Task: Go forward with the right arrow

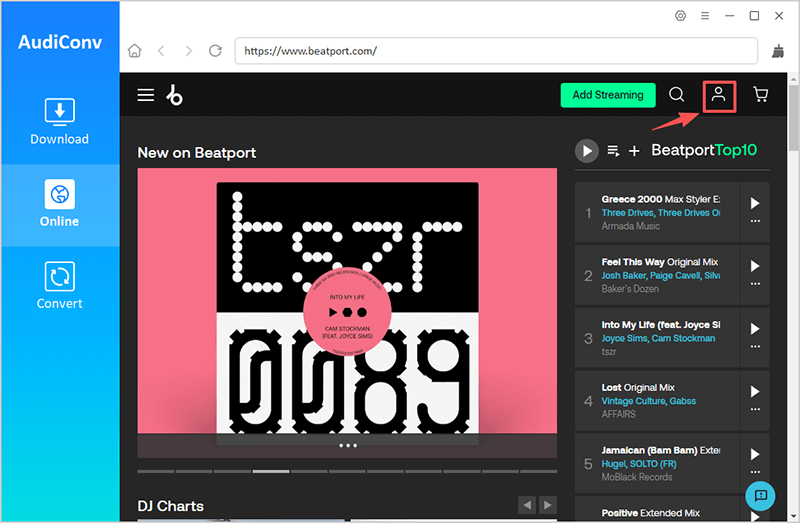Action: [x=189, y=51]
